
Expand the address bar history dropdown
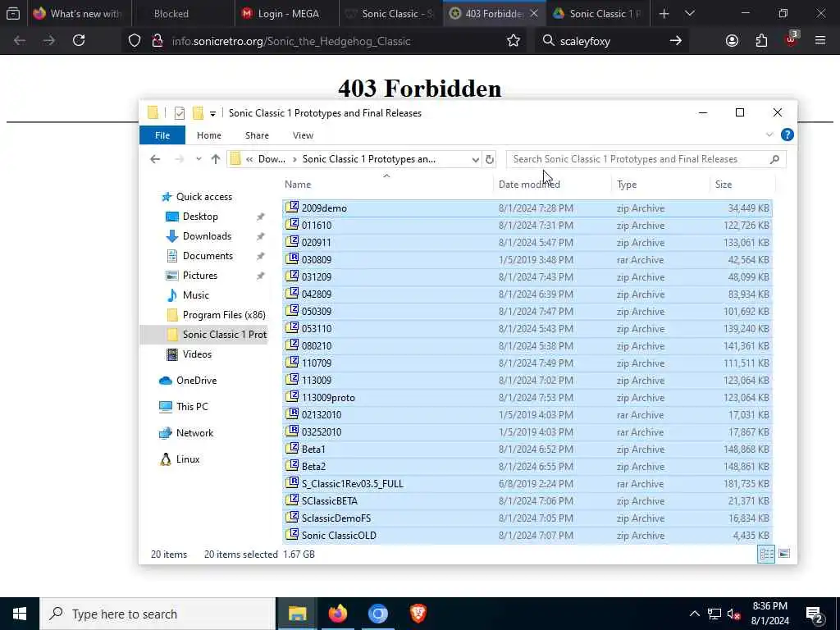pos(475,160)
